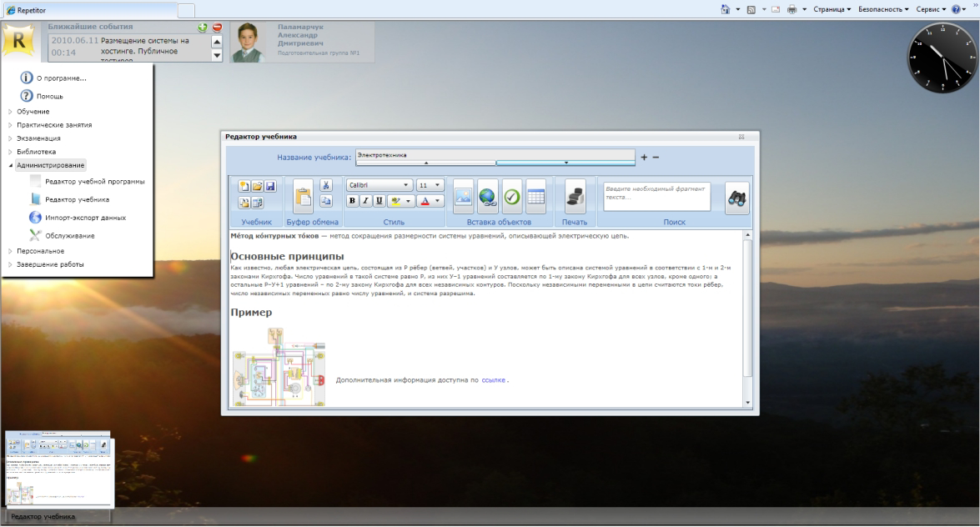Image resolution: width=980 pixels, height=527 pixels.
Task: Open Редактор учебной программы
Action: (88, 182)
